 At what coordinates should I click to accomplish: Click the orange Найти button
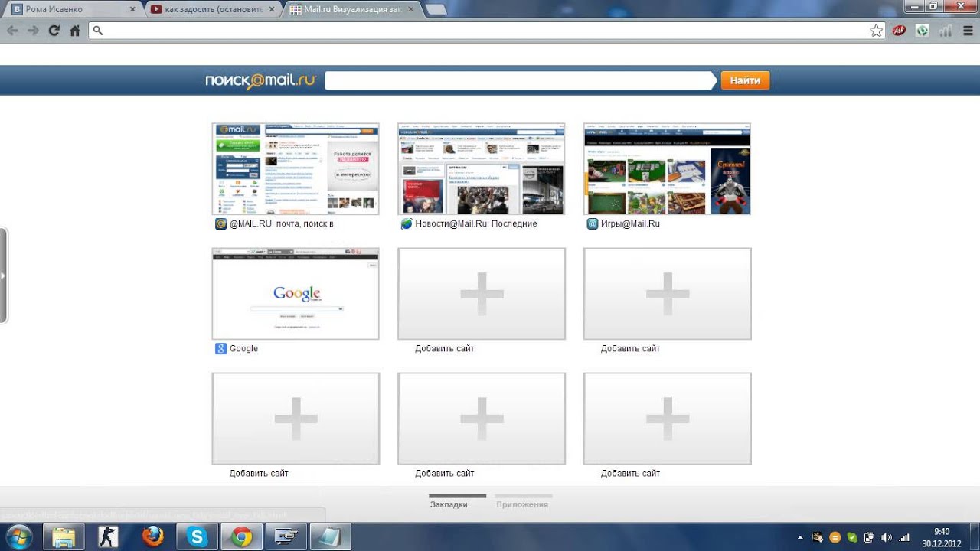pyautogui.click(x=745, y=80)
